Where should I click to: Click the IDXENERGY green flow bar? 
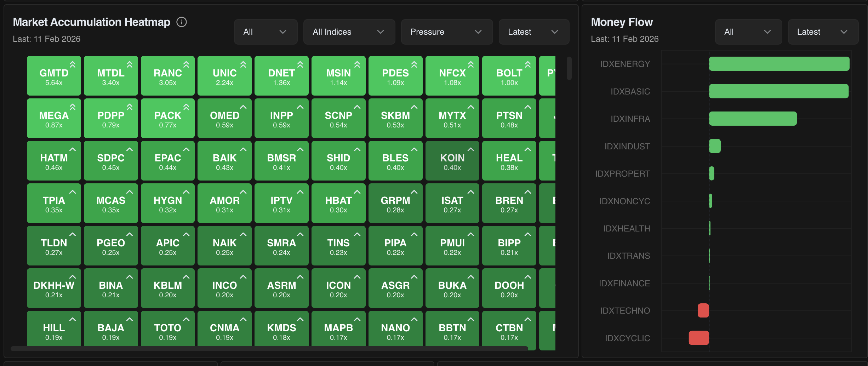pos(779,64)
